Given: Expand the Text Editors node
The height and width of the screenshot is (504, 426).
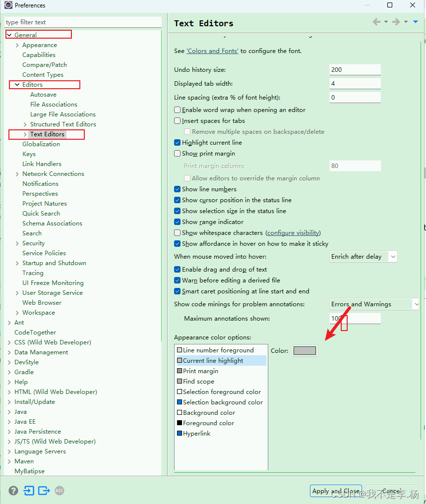Looking at the screenshot, I should pos(25,134).
